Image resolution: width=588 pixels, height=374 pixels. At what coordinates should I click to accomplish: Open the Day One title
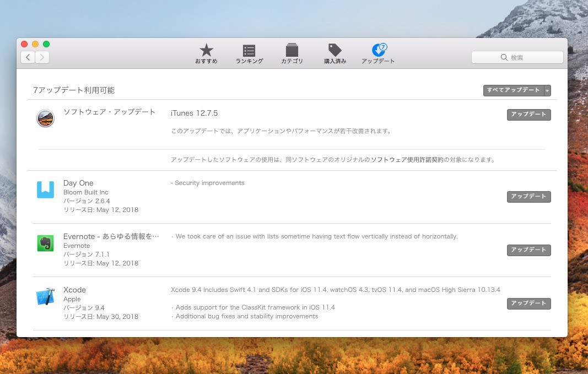78,183
